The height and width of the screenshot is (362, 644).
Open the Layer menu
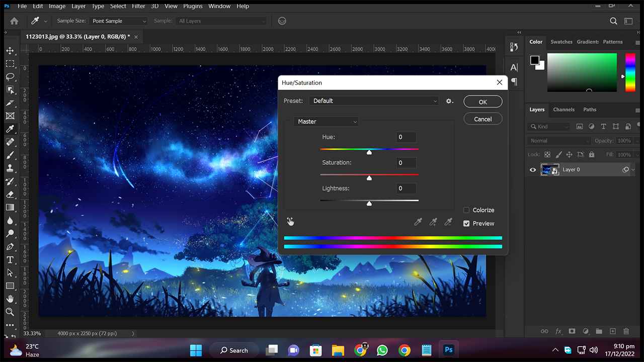click(x=78, y=6)
